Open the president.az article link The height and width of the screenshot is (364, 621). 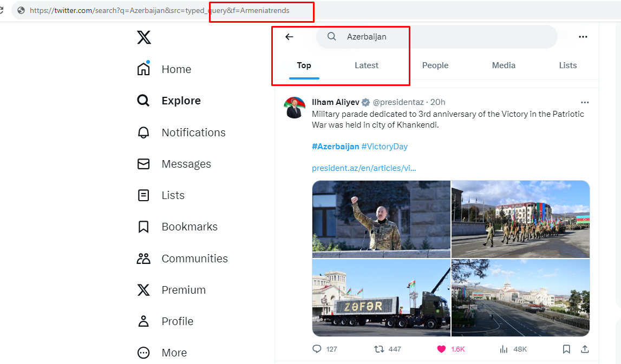click(x=364, y=168)
